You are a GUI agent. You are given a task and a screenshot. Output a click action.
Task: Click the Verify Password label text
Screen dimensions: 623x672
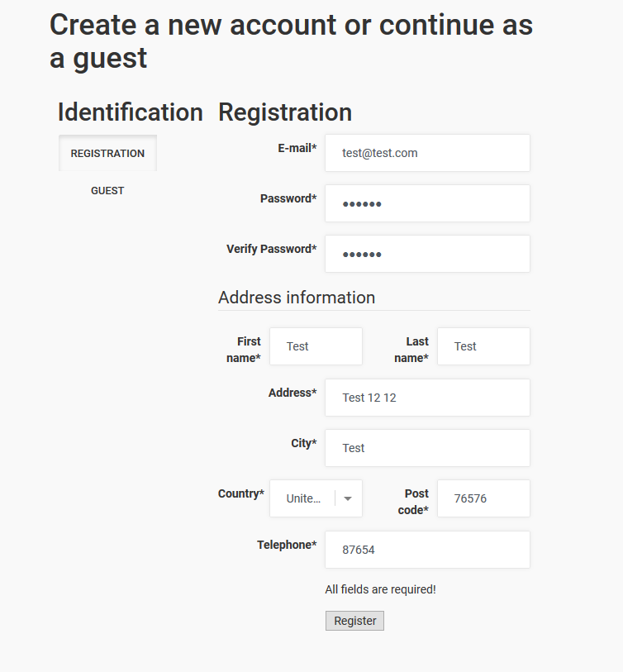(271, 249)
